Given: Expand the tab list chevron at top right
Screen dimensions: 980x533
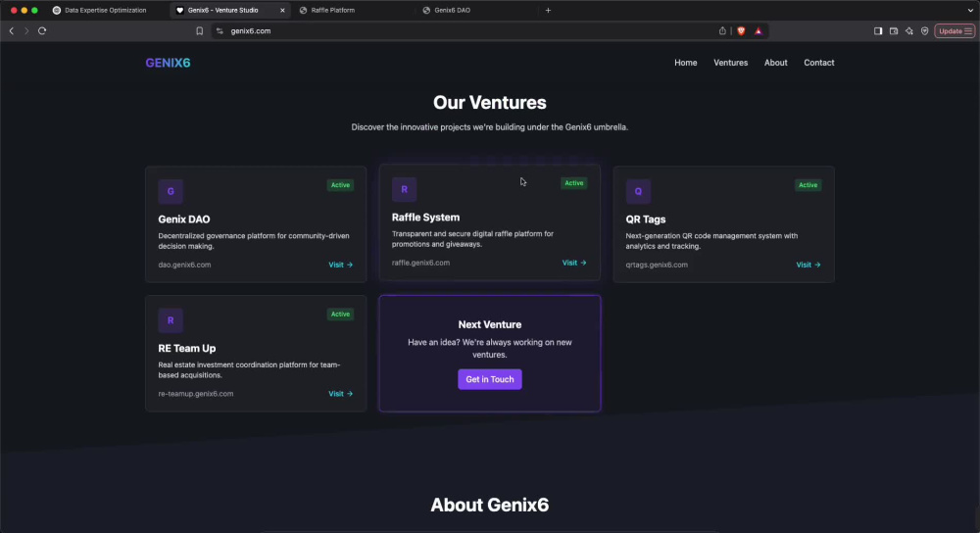Looking at the screenshot, I should click(970, 10).
